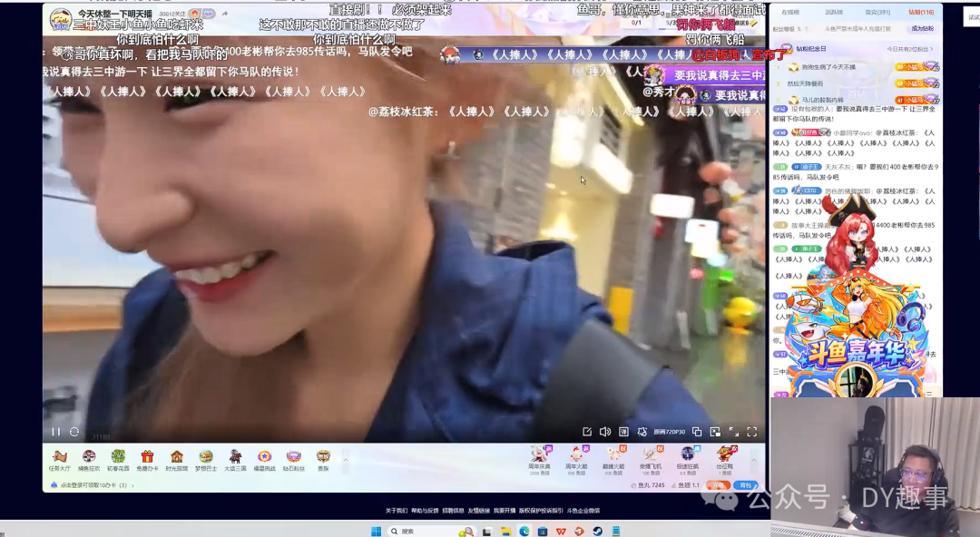Open 关于我们 footer link
The width and height of the screenshot is (980, 537).
click(397, 511)
